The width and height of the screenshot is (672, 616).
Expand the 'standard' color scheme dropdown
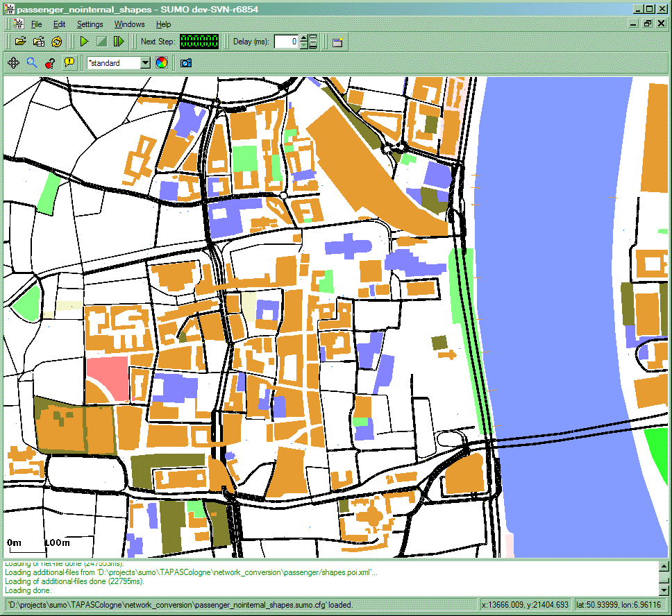[x=145, y=63]
